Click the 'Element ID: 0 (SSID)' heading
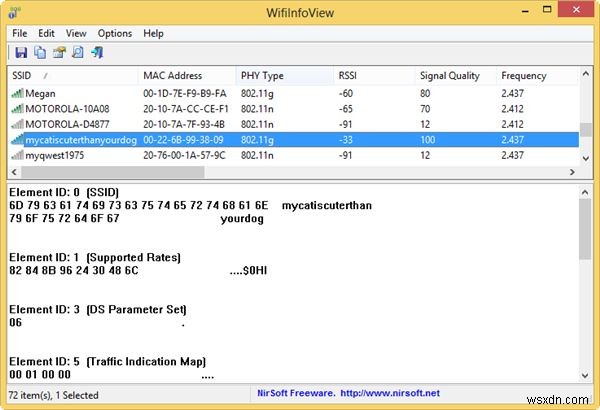Screen dimensions: 600x410 point(64,192)
